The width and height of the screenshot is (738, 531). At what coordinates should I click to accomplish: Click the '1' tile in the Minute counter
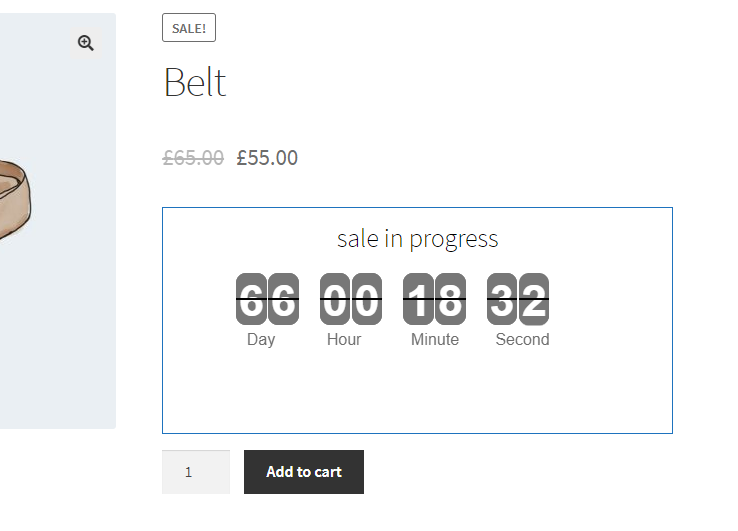tap(418, 299)
